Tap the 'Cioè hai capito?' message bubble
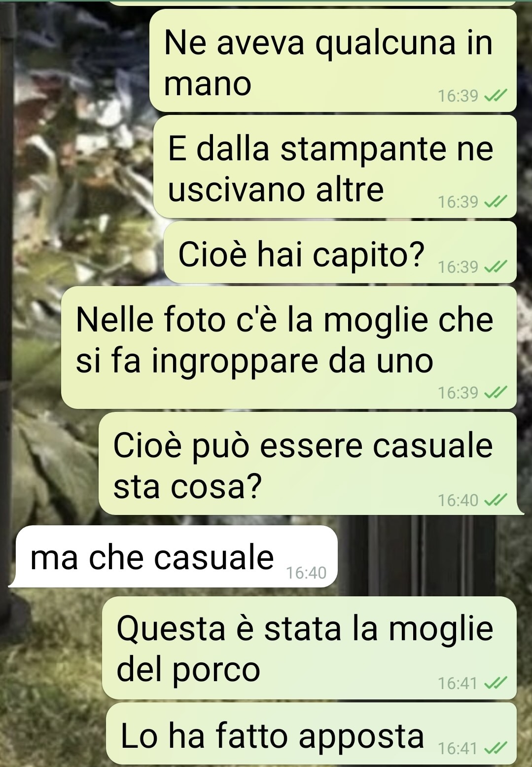Viewport: 532px width, 767px height. [340, 253]
